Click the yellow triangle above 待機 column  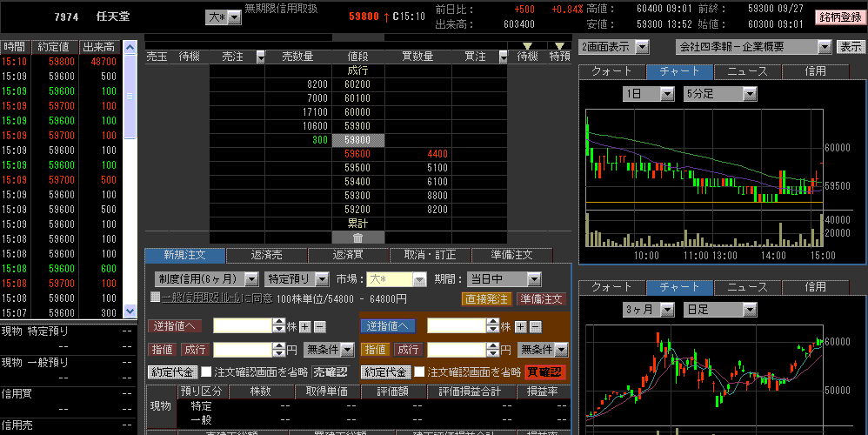coord(527,45)
